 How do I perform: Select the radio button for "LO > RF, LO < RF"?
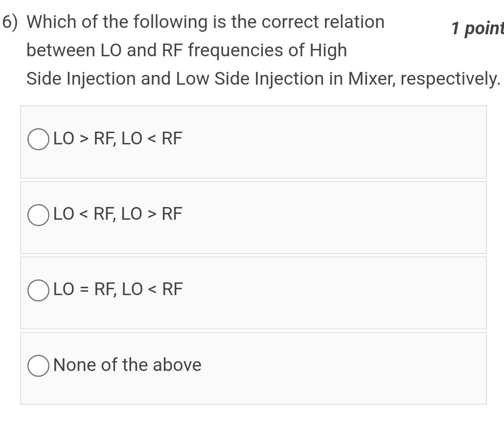click(x=38, y=139)
